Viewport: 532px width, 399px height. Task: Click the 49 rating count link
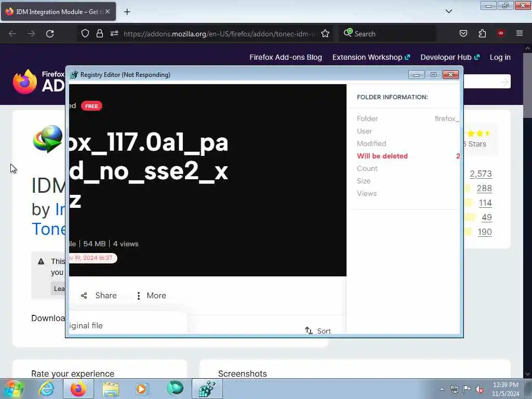[x=486, y=218]
